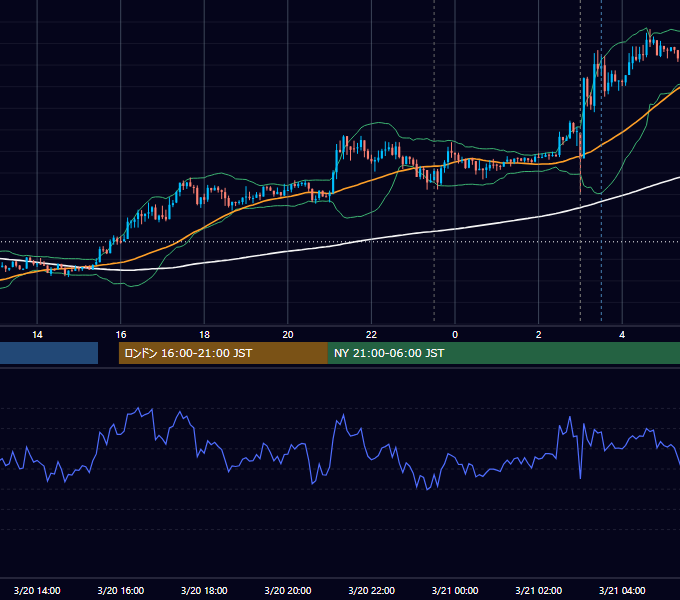Click the 3/20 22:00 date label

click(372, 590)
